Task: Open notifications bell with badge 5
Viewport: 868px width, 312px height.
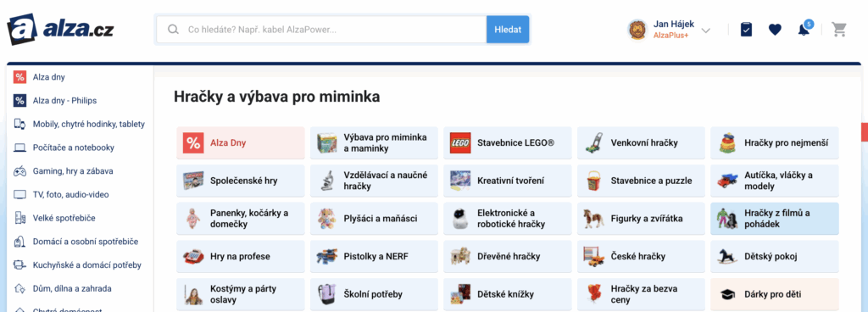Action: click(804, 29)
